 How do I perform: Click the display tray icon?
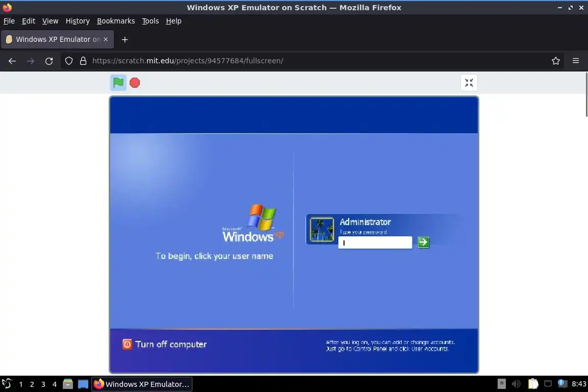(x=548, y=384)
